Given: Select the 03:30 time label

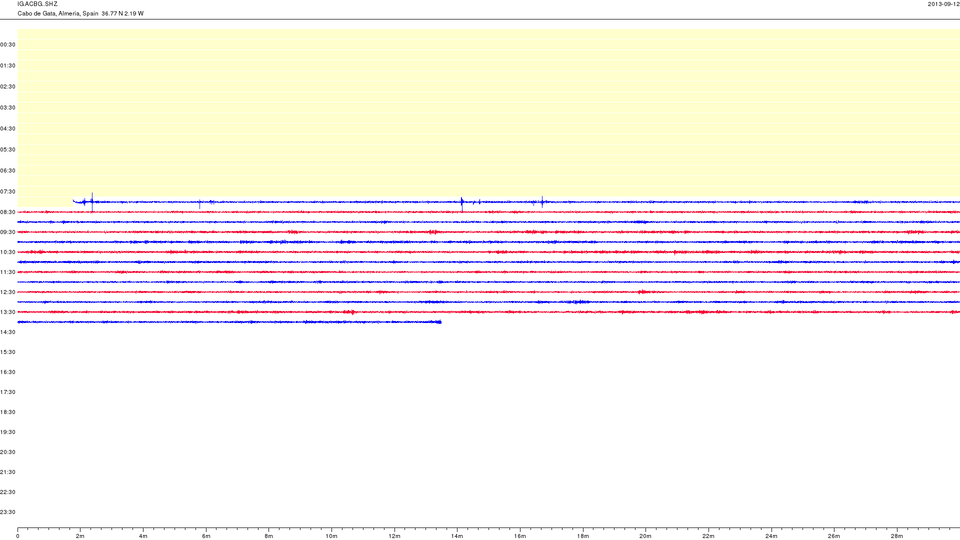Looking at the screenshot, I should [x=8, y=107].
